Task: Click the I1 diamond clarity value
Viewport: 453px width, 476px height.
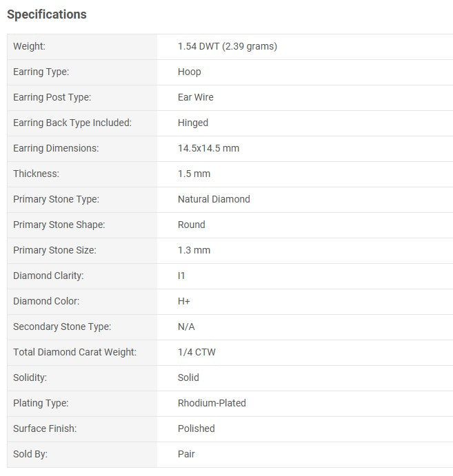Action: pyautogui.click(x=181, y=276)
